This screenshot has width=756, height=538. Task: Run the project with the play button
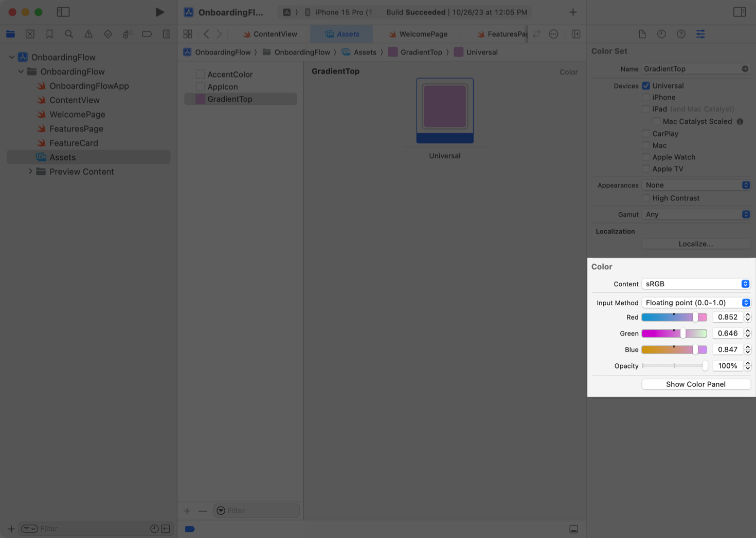[x=159, y=12]
